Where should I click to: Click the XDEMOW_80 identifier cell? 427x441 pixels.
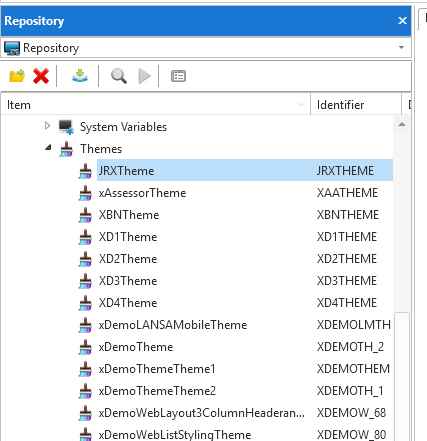(351, 435)
